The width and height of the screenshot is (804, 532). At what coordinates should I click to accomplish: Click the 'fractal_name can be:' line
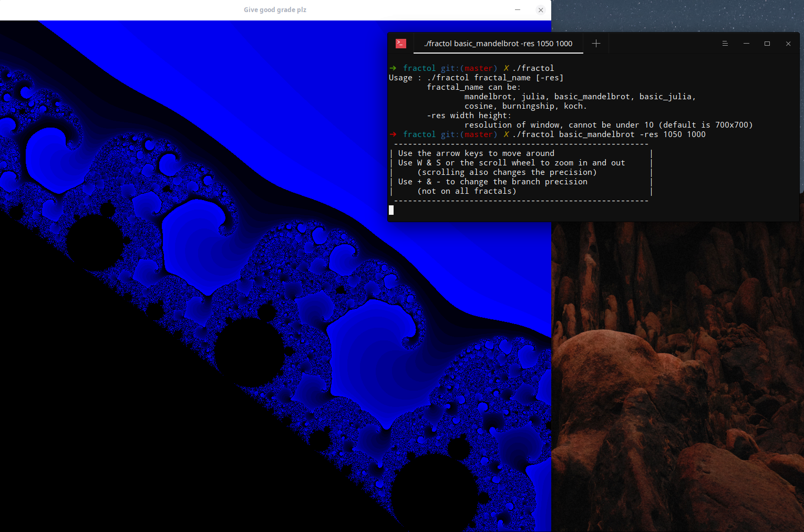point(473,87)
